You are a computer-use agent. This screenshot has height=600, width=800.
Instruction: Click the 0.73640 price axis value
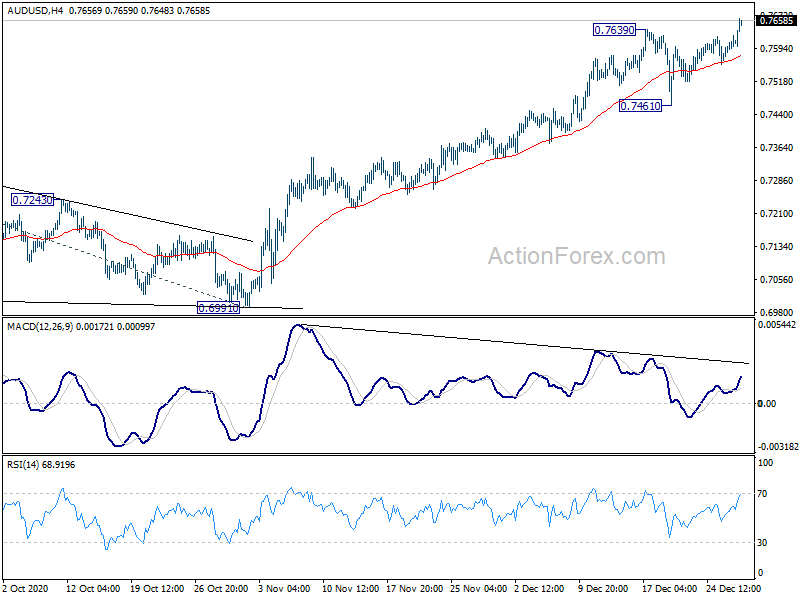point(777,147)
